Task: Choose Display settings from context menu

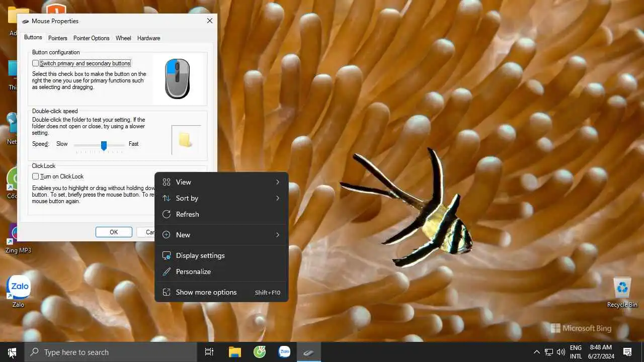Action: click(x=221, y=255)
